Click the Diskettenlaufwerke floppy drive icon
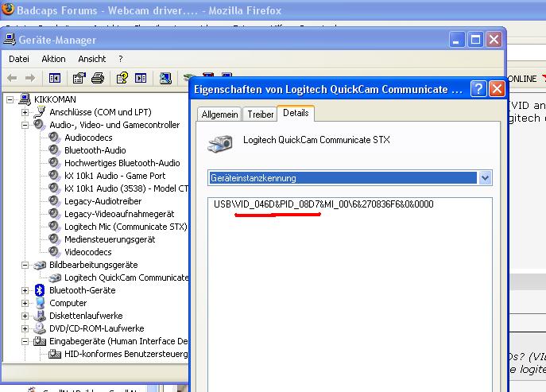 (x=40, y=316)
